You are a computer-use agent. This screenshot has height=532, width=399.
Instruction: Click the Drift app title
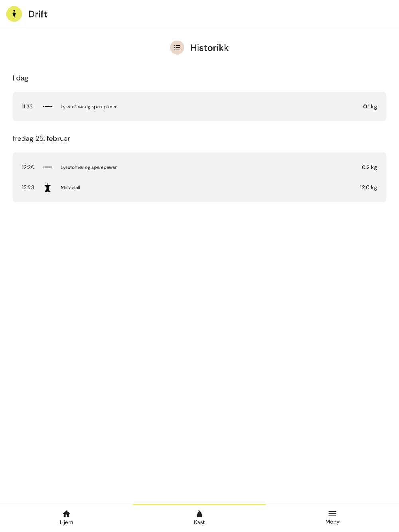click(x=38, y=14)
